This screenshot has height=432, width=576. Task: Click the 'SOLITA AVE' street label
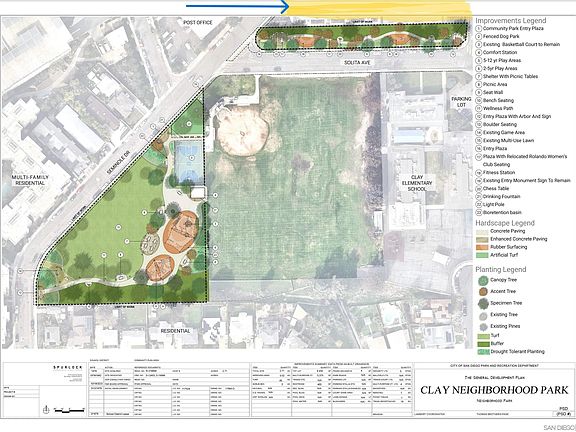[357, 63]
